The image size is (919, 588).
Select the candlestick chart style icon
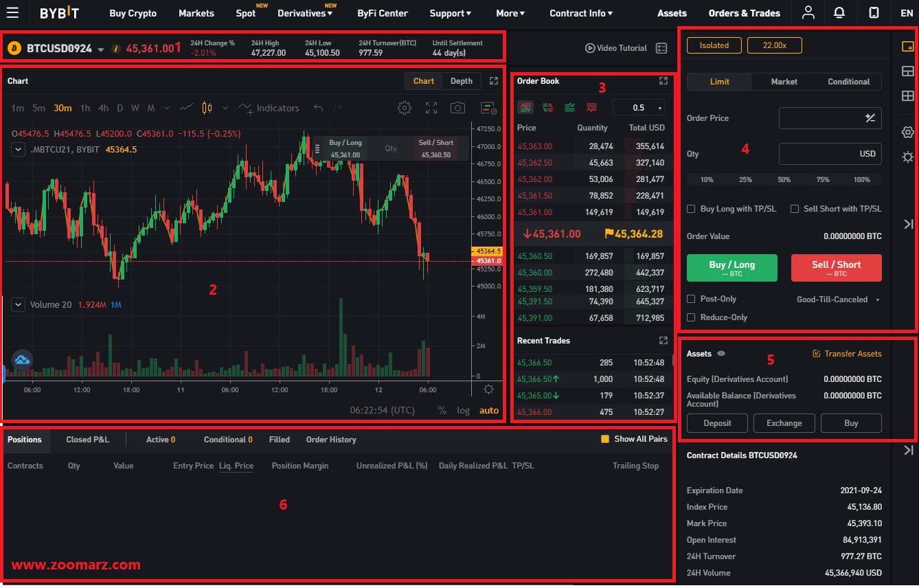207,108
